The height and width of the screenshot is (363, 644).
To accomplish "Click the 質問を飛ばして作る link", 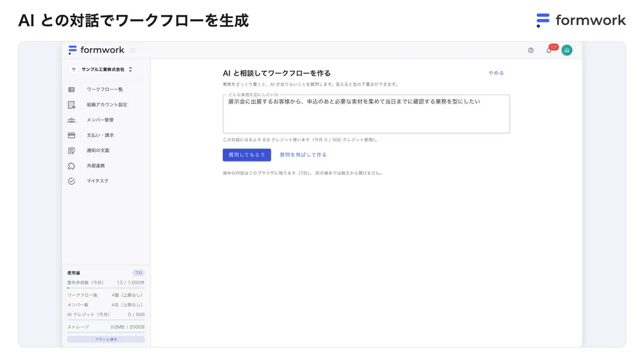I will pyautogui.click(x=303, y=155).
